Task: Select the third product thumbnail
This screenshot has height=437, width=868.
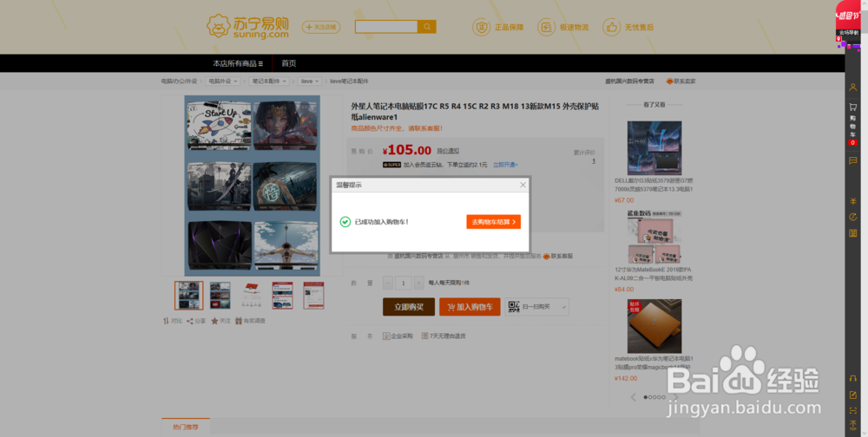Action: [252, 296]
